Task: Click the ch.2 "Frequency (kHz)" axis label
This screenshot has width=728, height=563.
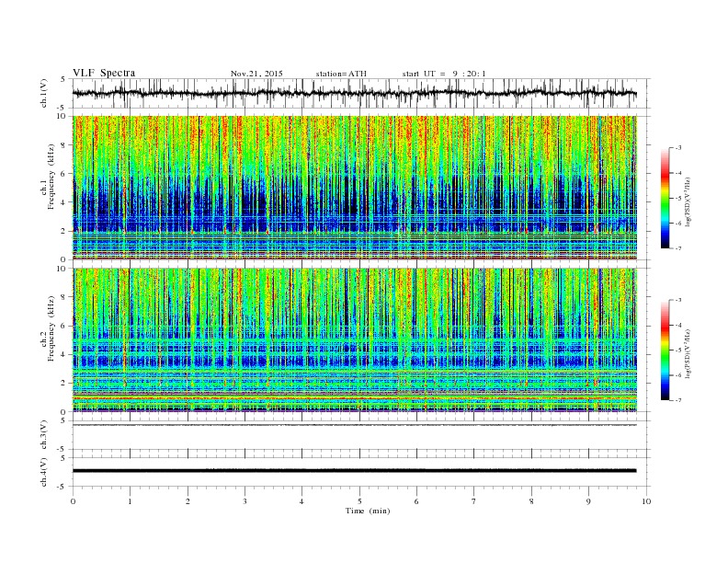Action: tap(51, 327)
